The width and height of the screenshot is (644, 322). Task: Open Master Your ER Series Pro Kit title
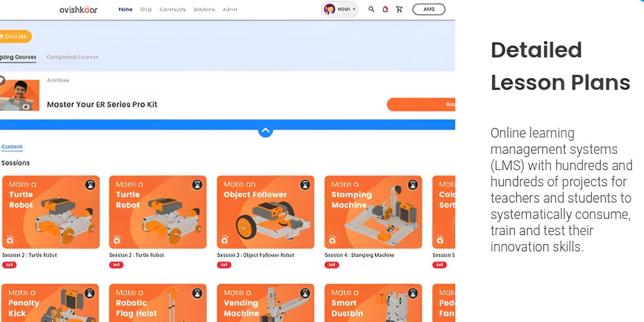click(102, 105)
